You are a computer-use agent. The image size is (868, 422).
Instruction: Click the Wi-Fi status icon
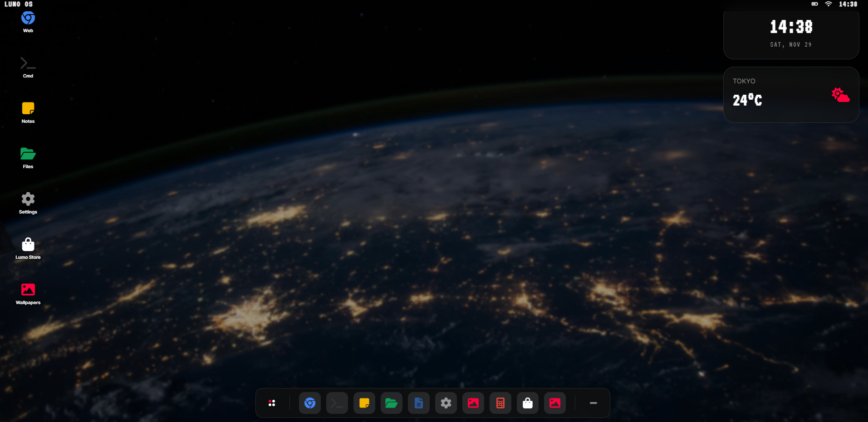click(829, 4)
